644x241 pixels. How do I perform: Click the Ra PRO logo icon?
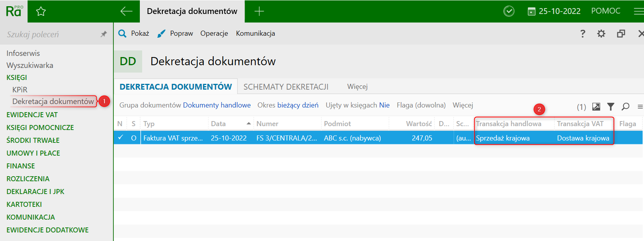pos(14,11)
